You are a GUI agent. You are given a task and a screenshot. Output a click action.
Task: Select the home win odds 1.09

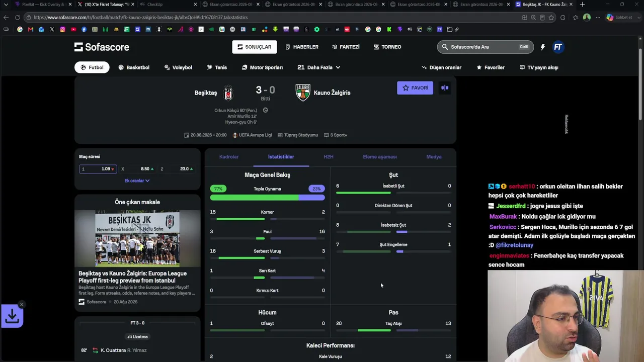point(98,169)
